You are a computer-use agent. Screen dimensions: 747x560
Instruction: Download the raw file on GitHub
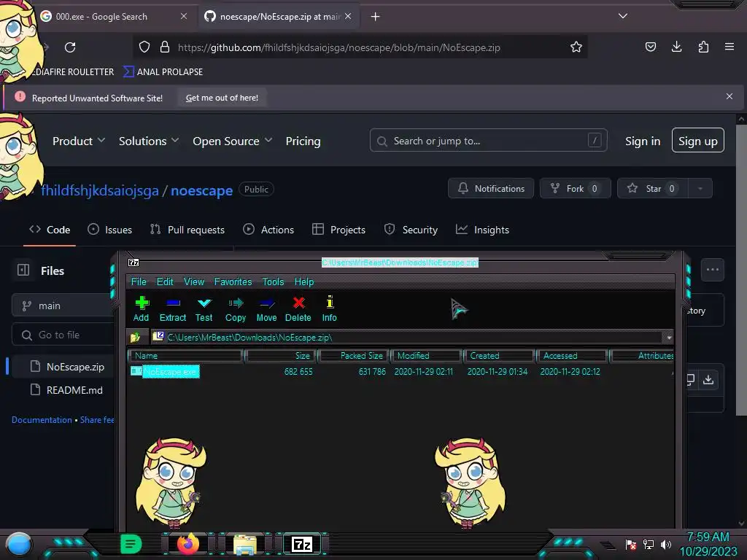point(708,379)
